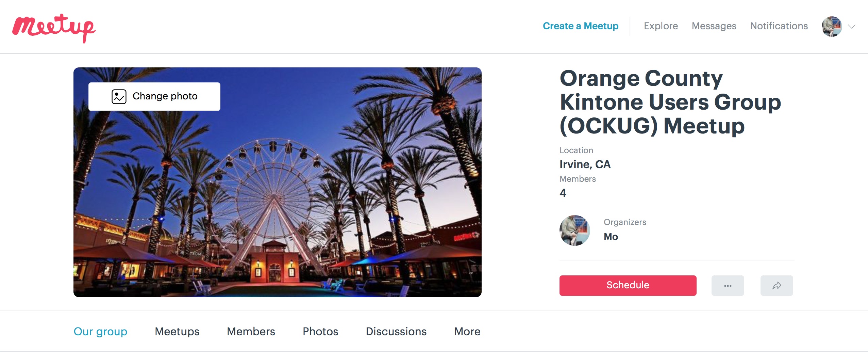Click the share arrow icon button
Screen dimensions: 868x352
pyautogui.click(x=777, y=286)
